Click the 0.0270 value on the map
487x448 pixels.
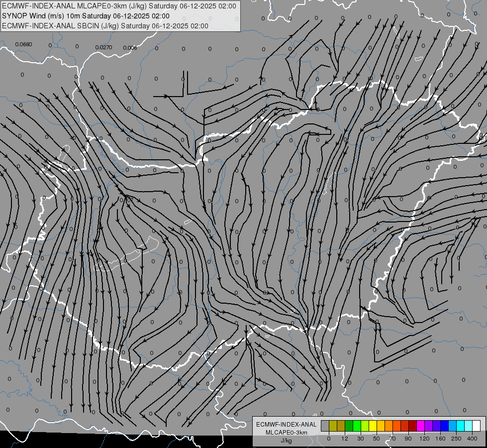(104, 48)
